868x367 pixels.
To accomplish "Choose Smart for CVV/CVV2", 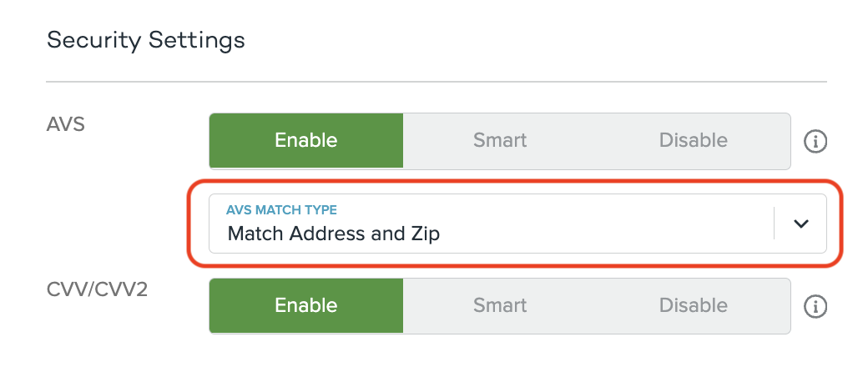I will 500,306.
